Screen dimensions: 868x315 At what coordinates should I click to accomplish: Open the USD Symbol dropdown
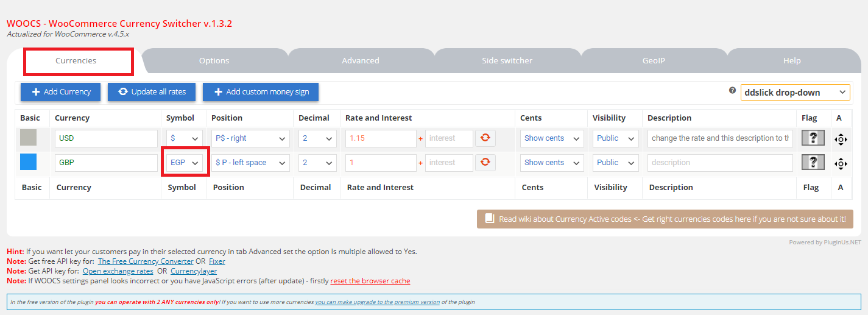pos(185,138)
